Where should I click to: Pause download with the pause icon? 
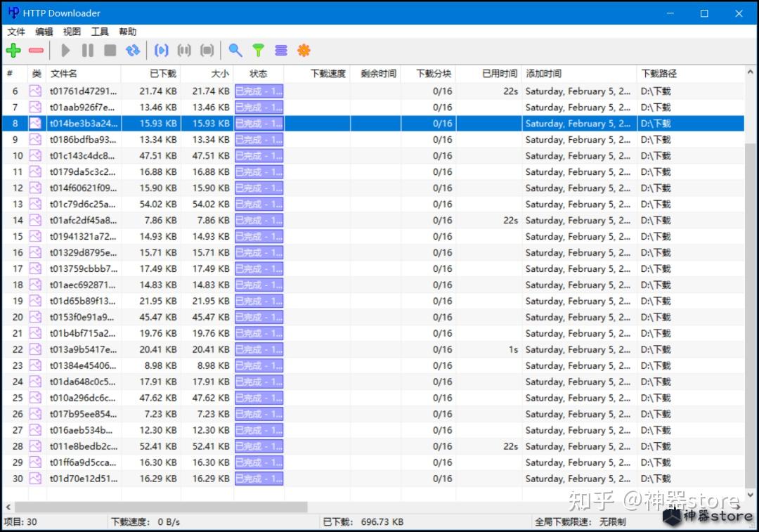88,51
